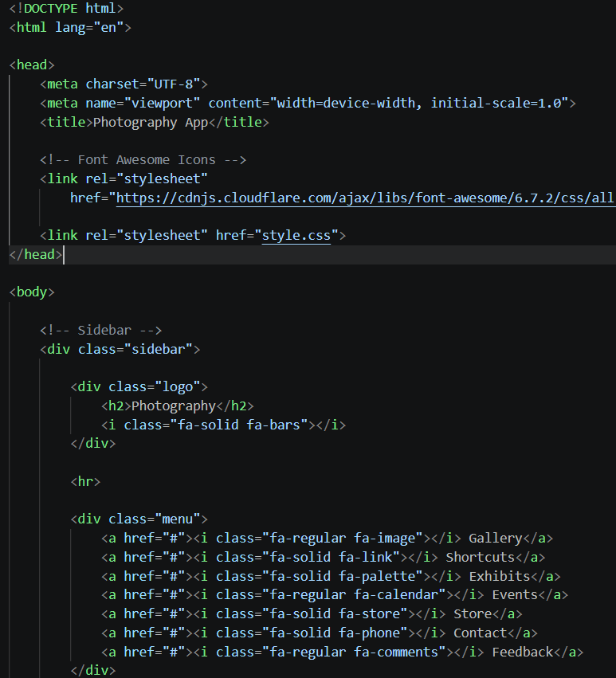Open the cdnjs cloudflare font-awesome stylesheet link
616x678 pixels.
click(x=366, y=198)
